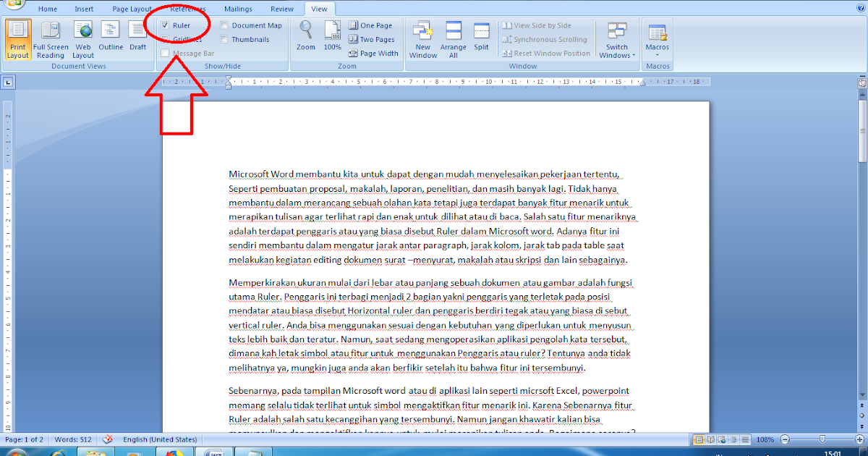Image resolution: width=868 pixels, height=456 pixels.
Task: Click Outline view in status bar
Action: 732,439
